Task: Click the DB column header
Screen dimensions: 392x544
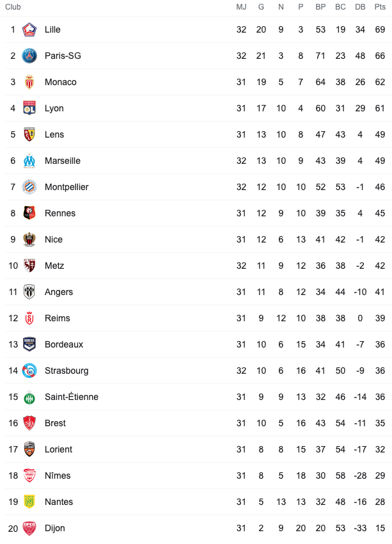Action: (360, 7)
